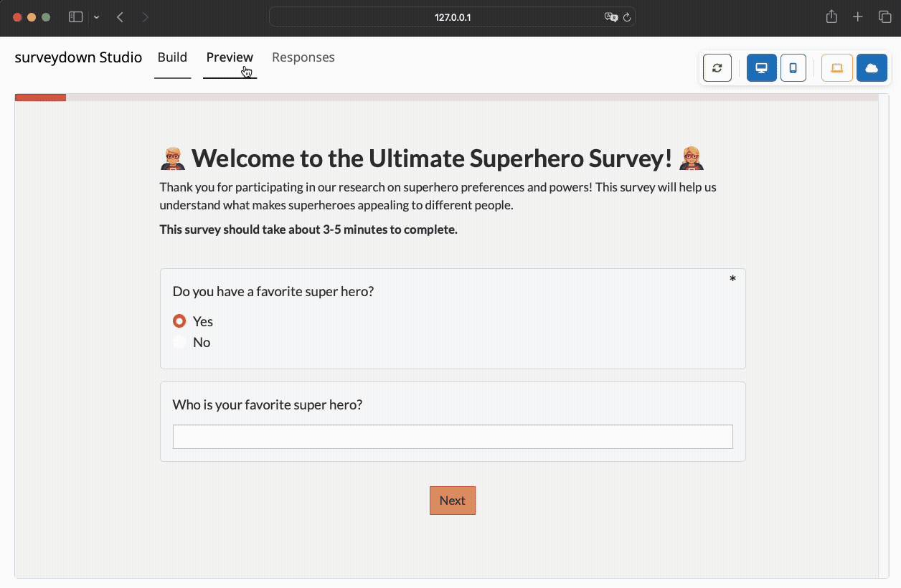The width and height of the screenshot is (901, 588).
Task: Click the Next button
Action: [x=452, y=501]
